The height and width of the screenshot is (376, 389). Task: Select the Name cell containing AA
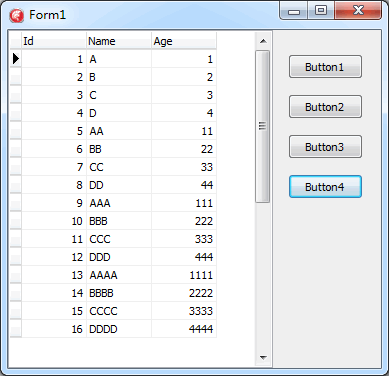point(119,131)
